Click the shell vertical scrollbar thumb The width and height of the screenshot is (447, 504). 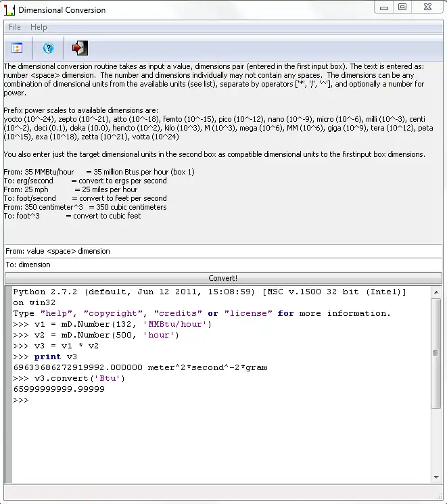(436, 353)
